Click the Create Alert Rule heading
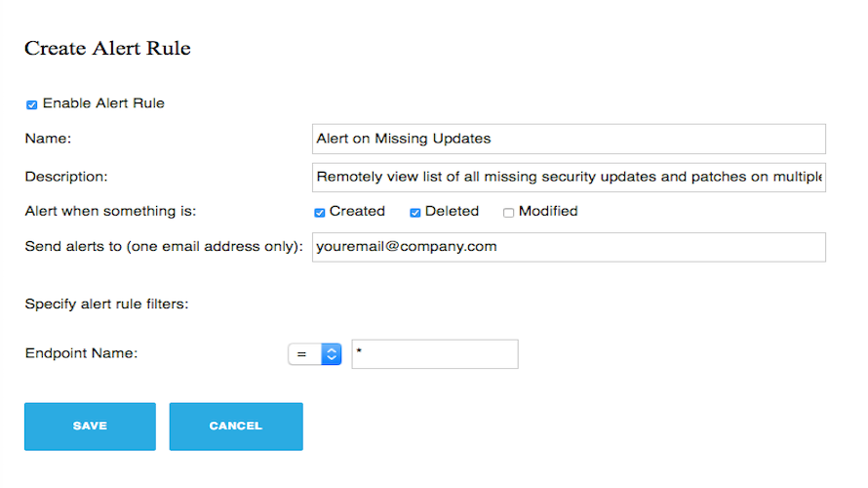This screenshot has width=868, height=488. coord(107,48)
